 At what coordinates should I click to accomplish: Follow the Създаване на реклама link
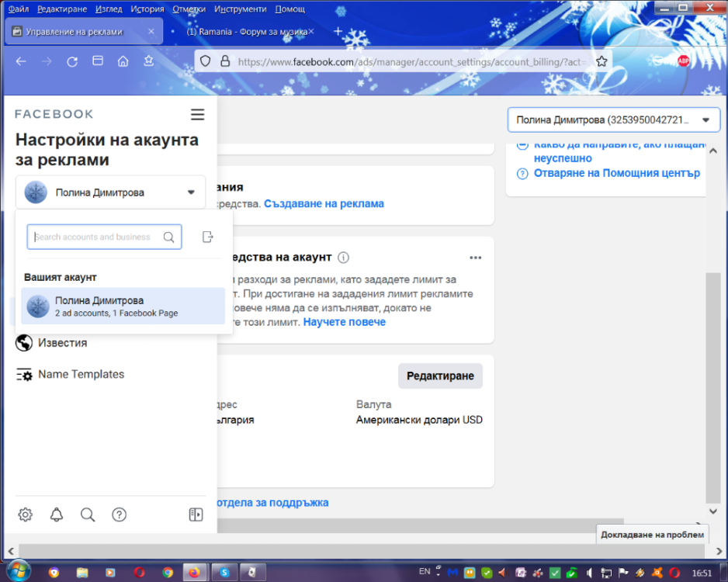pyautogui.click(x=324, y=204)
